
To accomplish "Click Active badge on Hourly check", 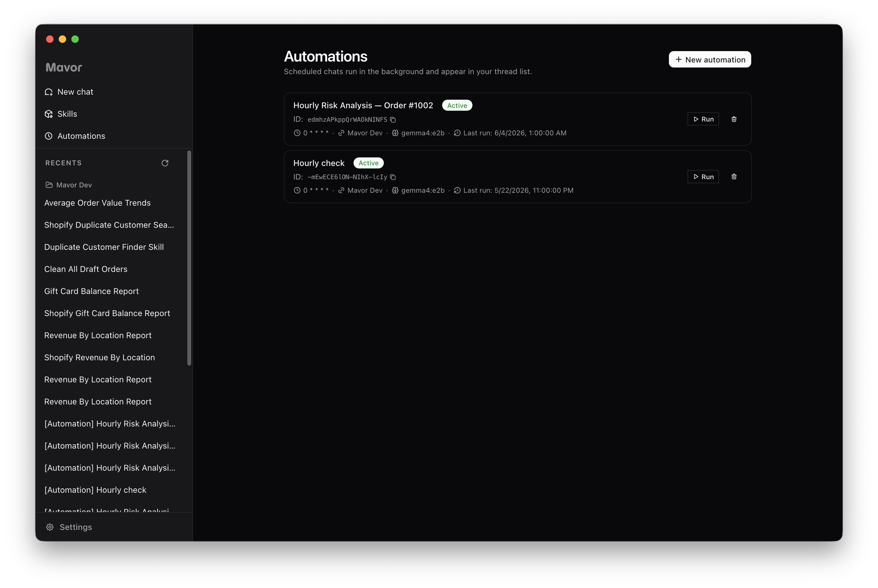I will click(368, 163).
